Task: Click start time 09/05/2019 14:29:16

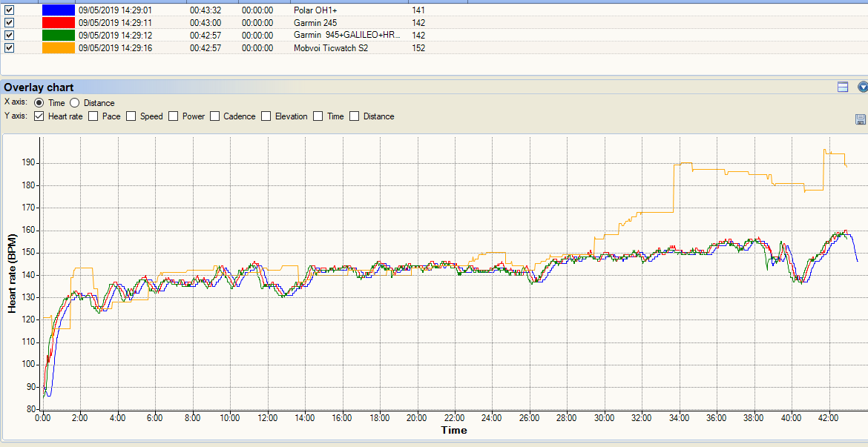Action: pos(115,48)
